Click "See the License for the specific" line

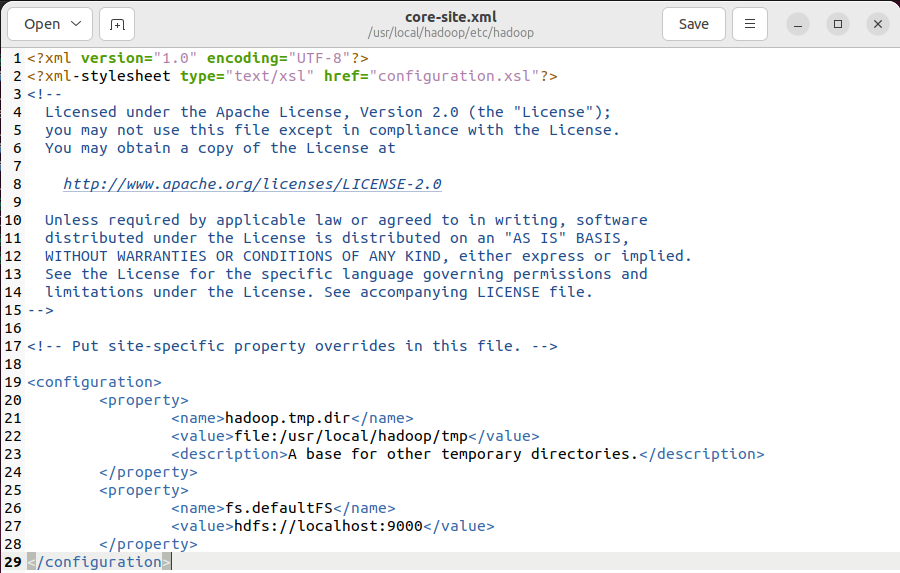346,274
